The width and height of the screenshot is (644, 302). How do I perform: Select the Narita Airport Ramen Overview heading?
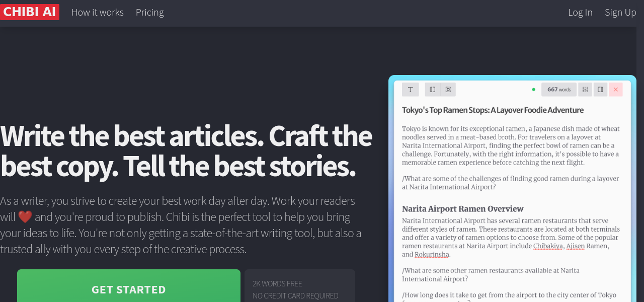462,209
